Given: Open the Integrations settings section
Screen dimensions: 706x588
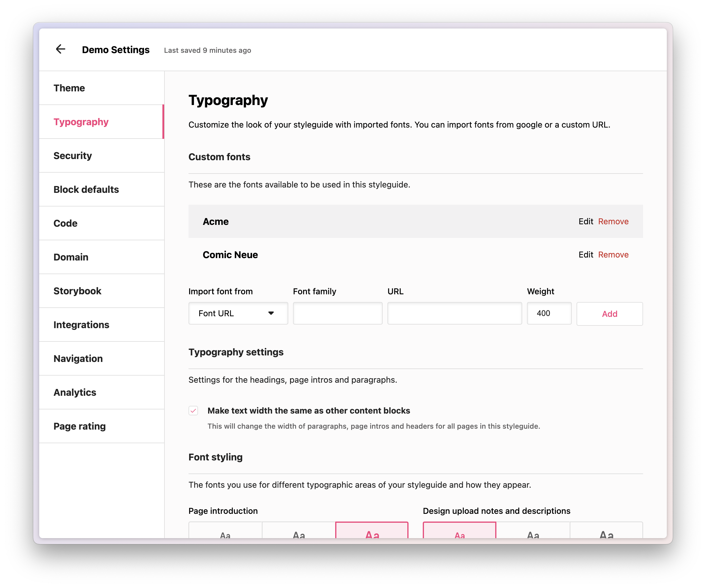Looking at the screenshot, I should pyautogui.click(x=102, y=325).
